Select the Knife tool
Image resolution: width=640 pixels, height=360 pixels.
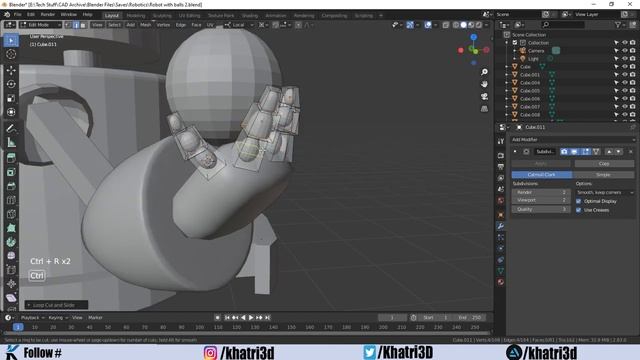tap(11, 214)
